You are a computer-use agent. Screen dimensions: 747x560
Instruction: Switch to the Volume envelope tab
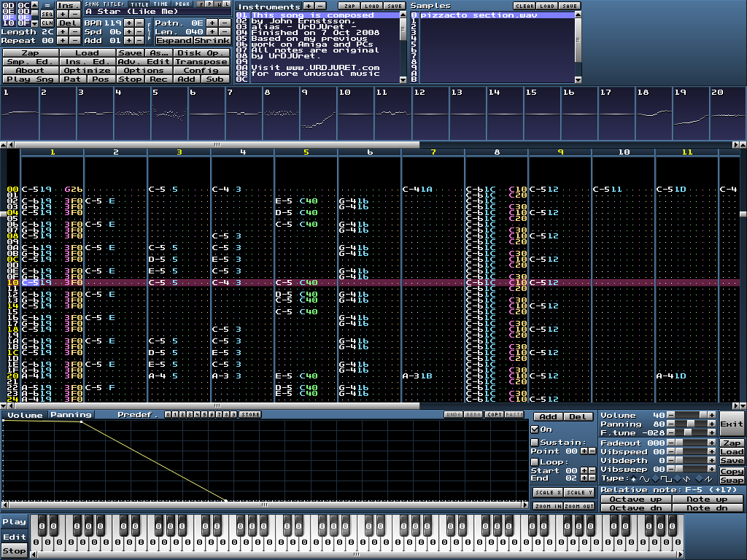(x=25, y=415)
